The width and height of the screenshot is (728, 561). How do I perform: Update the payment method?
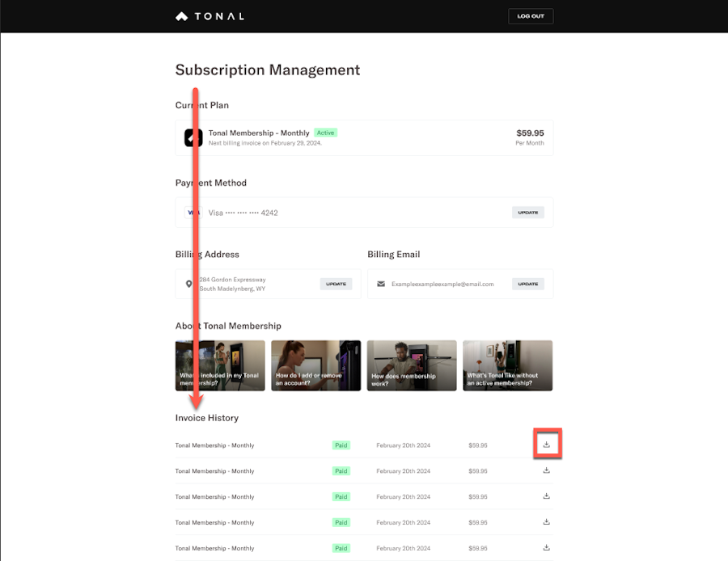tap(528, 213)
